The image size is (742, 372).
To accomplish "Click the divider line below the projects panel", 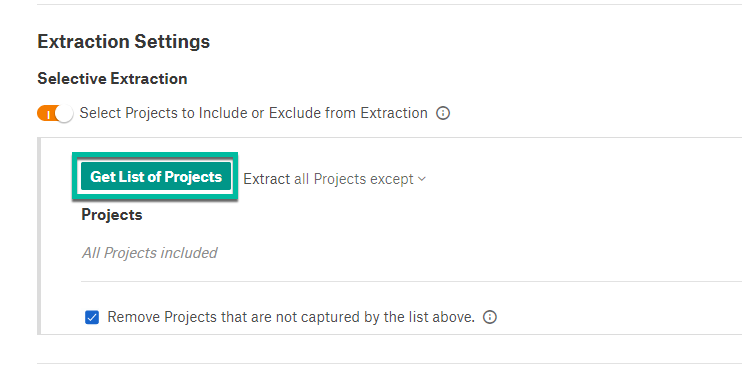I will 389,363.
